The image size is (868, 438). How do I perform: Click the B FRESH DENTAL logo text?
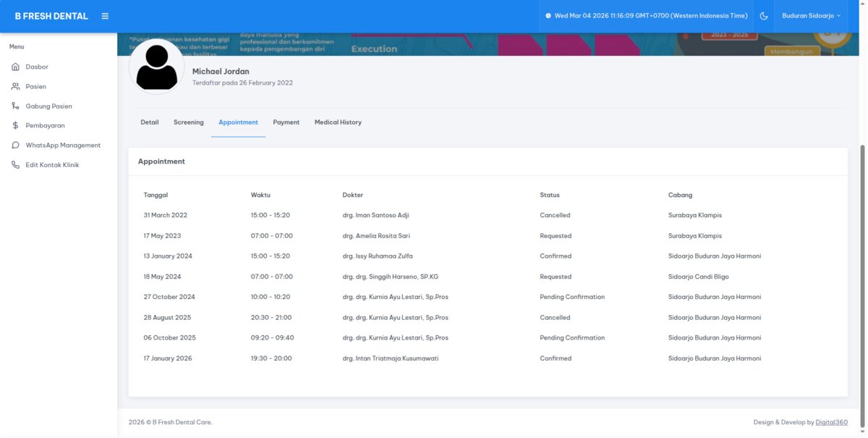(51, 16)
